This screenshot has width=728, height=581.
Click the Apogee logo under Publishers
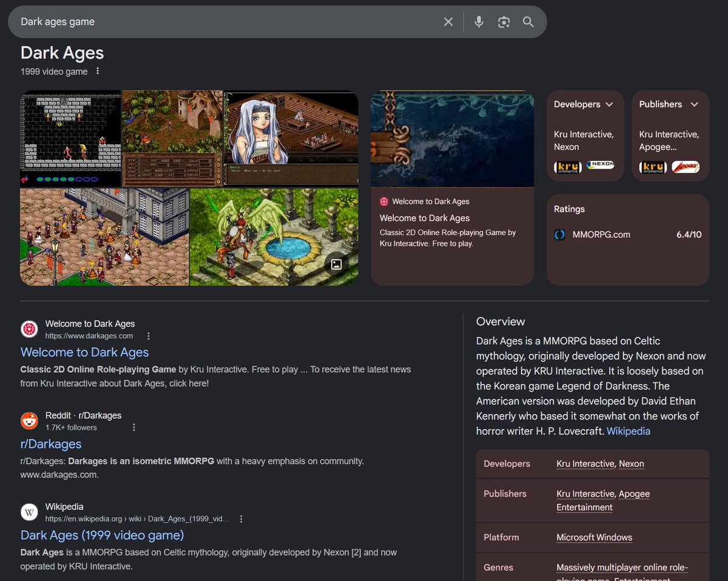(x=686, y=167)
